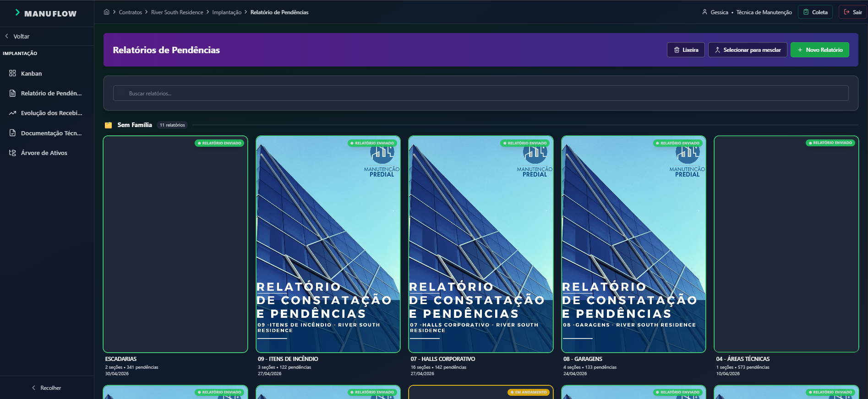
Task: Focus the Buscar relatórios search field
Action: [481, 93]
